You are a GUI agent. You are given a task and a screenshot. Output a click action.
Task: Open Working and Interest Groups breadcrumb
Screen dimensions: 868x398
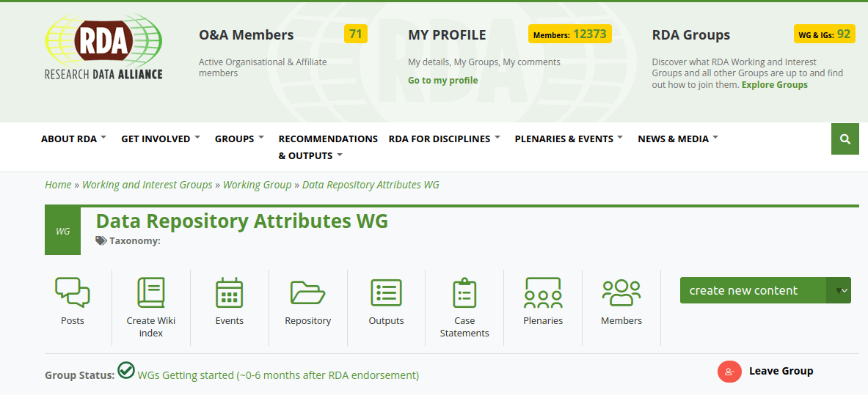click(x=147, y=185)
